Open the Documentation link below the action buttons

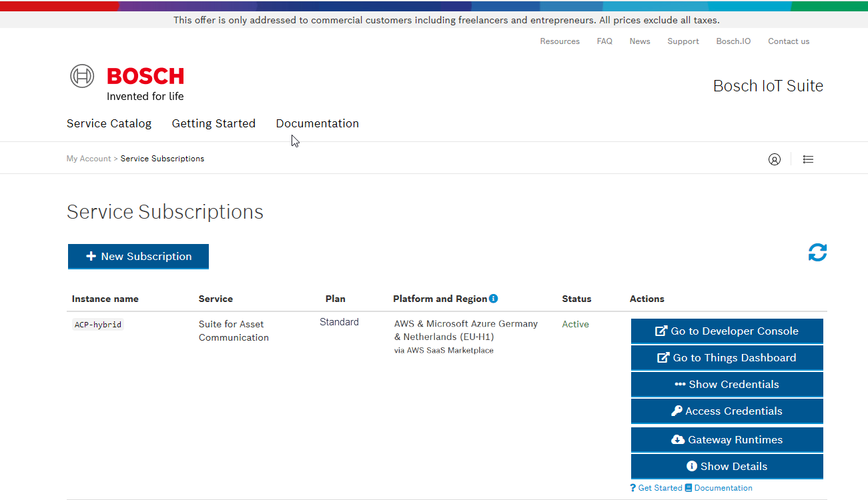point(723,488)
